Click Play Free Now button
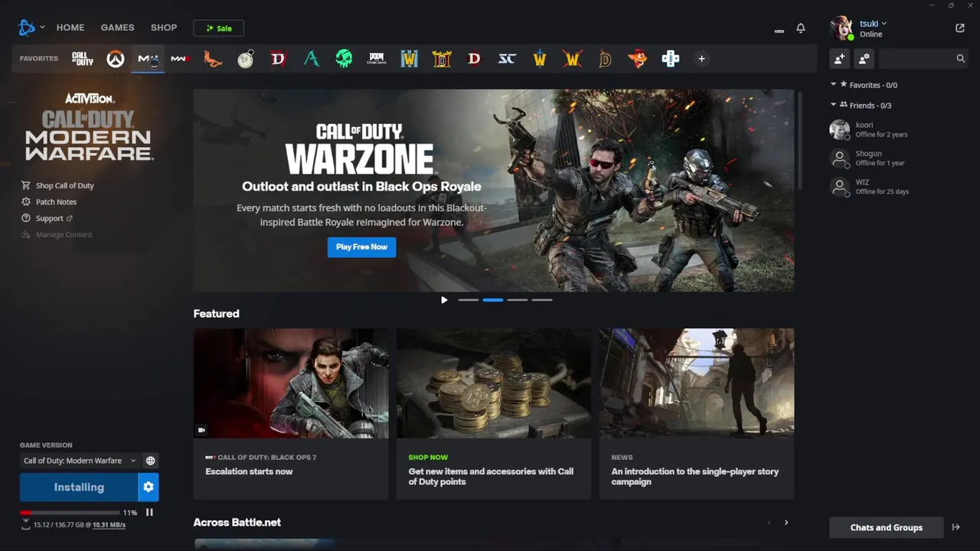Image resolution: width=980 pixels, height=551 pixels. [361, 246]
